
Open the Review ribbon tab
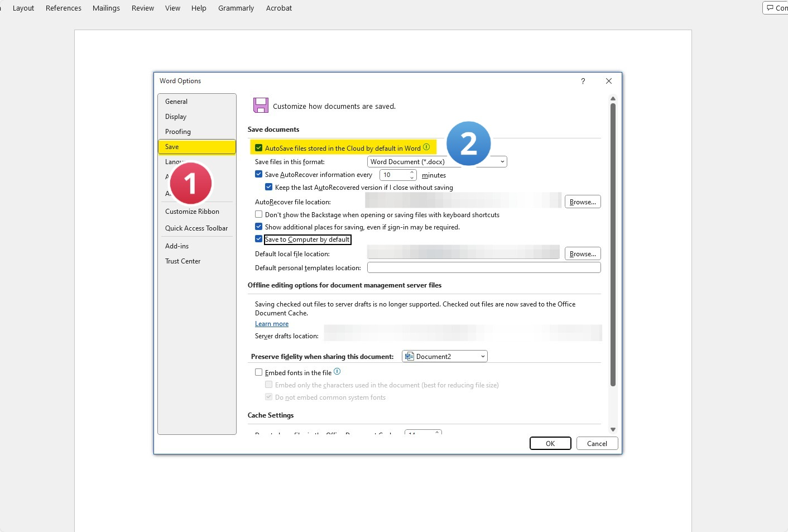pyautogui.click(x=143, y=8)
